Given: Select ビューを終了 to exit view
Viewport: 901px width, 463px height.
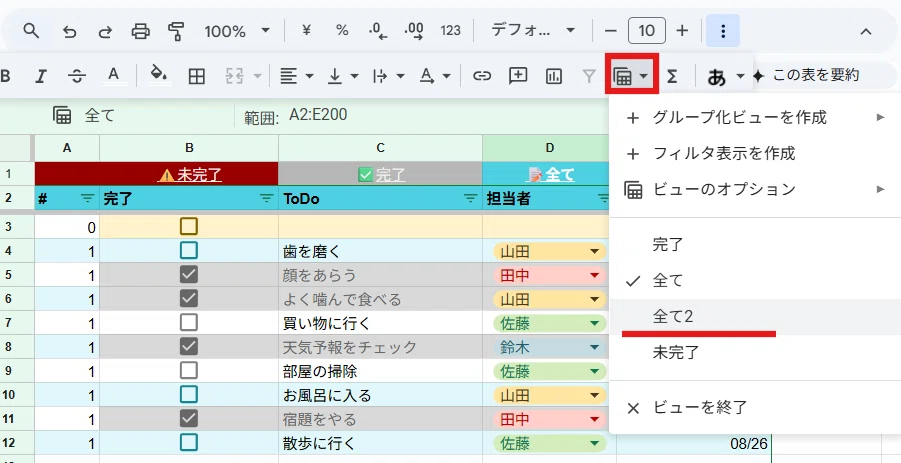Looking at the screenshot, I should (755, 408).
